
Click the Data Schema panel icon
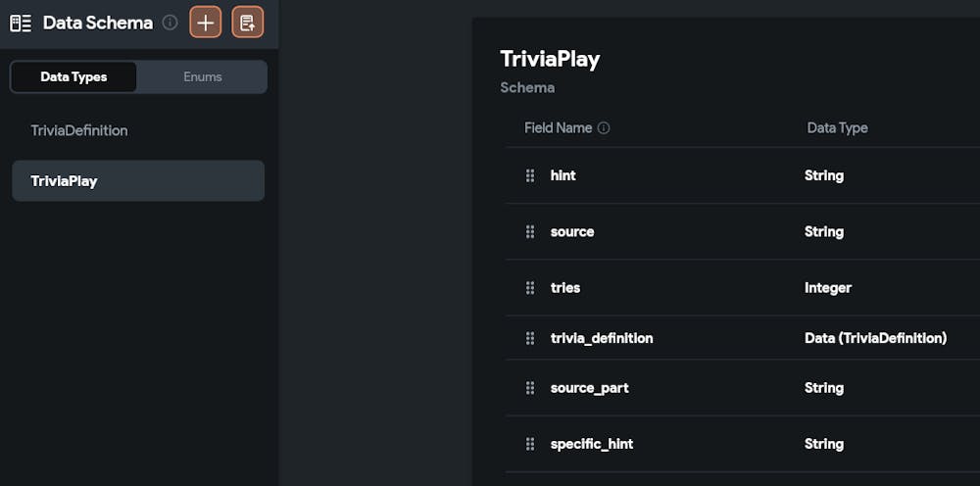tap(21, 23)
